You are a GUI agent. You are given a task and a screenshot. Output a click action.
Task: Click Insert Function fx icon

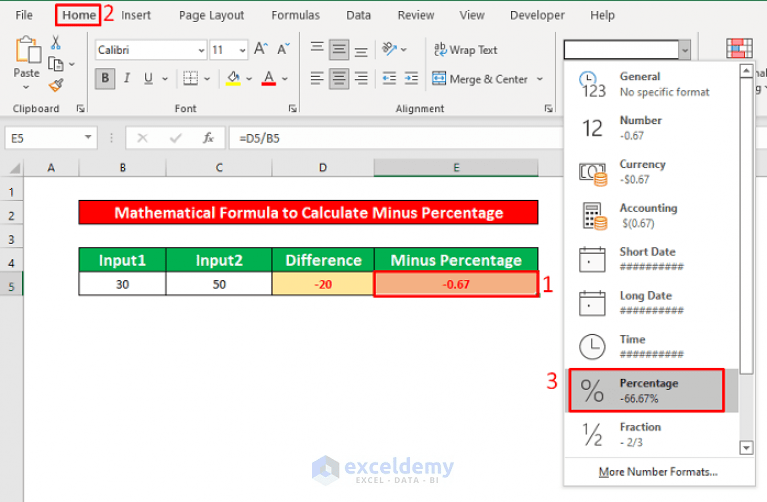click(208, 138)
